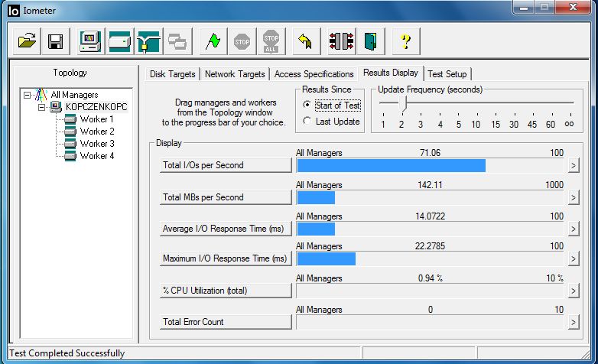The height and width of the screenshot is (364, 598).
Task: Click KOPCZENKOPC manager name
Action: coord(96,107)
